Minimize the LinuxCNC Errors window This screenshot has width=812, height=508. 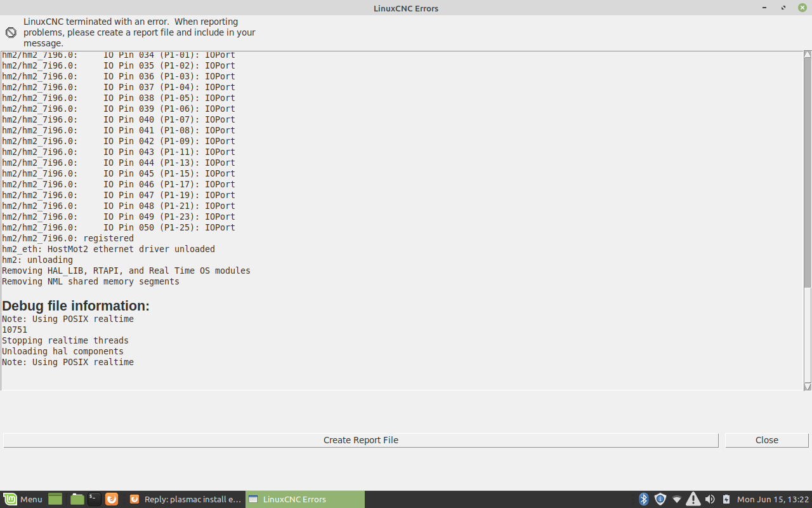click(x=765, y=8)
